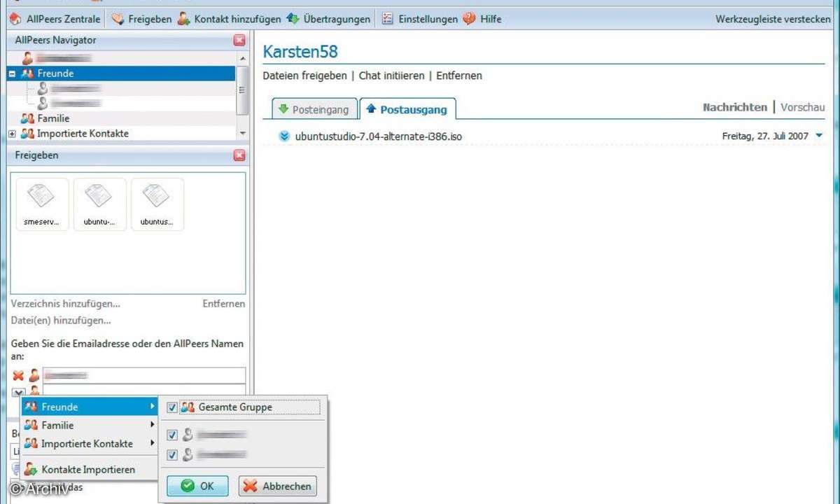Open AllPeers Zentrale from toolbar
This screenshot has width=840, height=504.
pyautogui.click(x=55, y=19)
